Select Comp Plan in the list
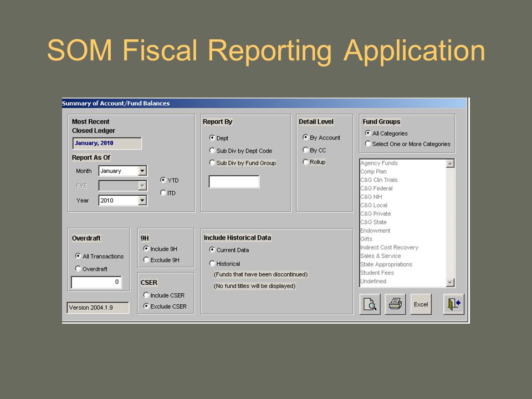Viewport: 532px width, 399px height. point(403,171)
